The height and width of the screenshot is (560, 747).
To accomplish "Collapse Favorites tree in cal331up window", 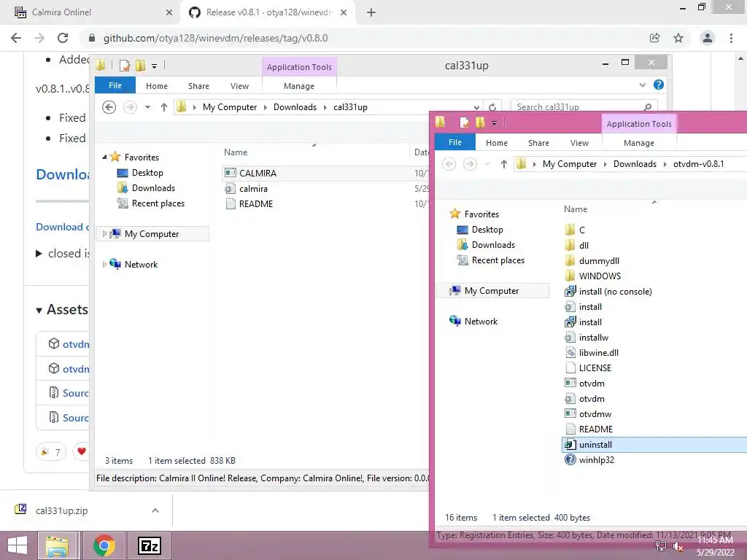I will (104, 157).
